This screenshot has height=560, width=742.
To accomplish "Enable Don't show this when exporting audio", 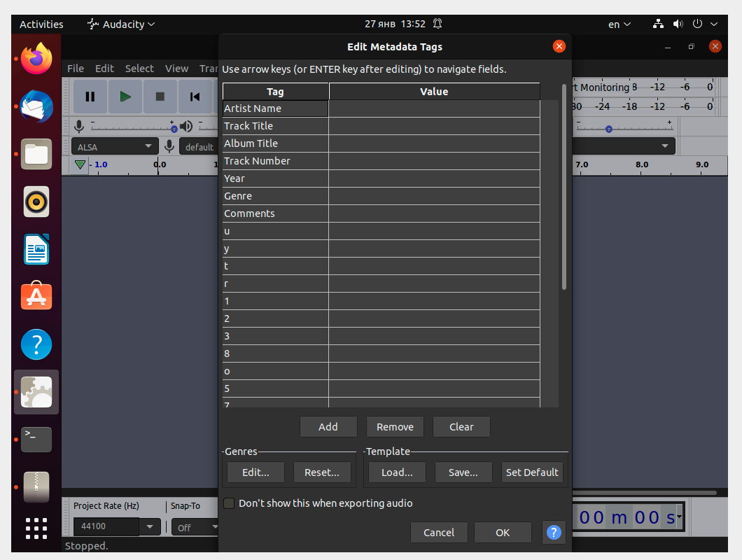I will [228, 503].
